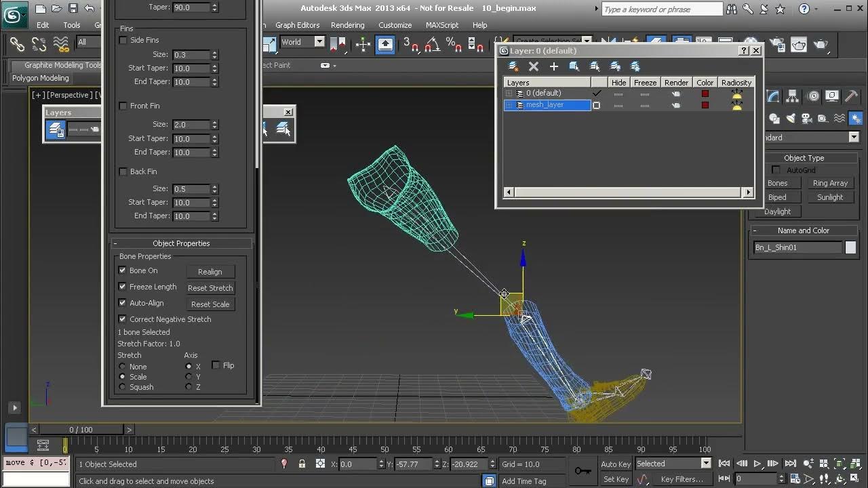Uncheck Correct Negative Stretch checkbox

pyautogui.click(x=123, y=319)
